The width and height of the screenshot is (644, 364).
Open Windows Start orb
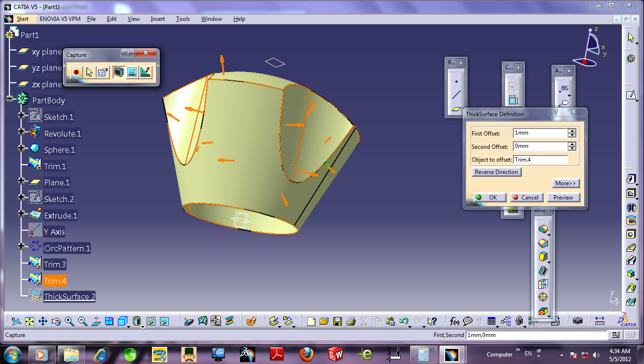(12, 354)
